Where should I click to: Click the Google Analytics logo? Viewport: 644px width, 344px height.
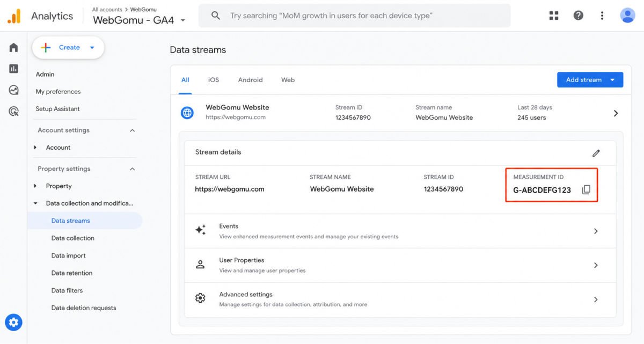14,16
